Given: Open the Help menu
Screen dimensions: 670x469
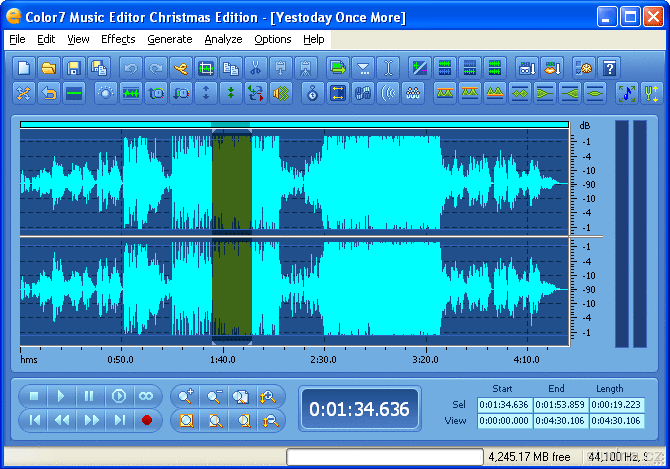Looking at the screenshot, I should click(314, 39).
